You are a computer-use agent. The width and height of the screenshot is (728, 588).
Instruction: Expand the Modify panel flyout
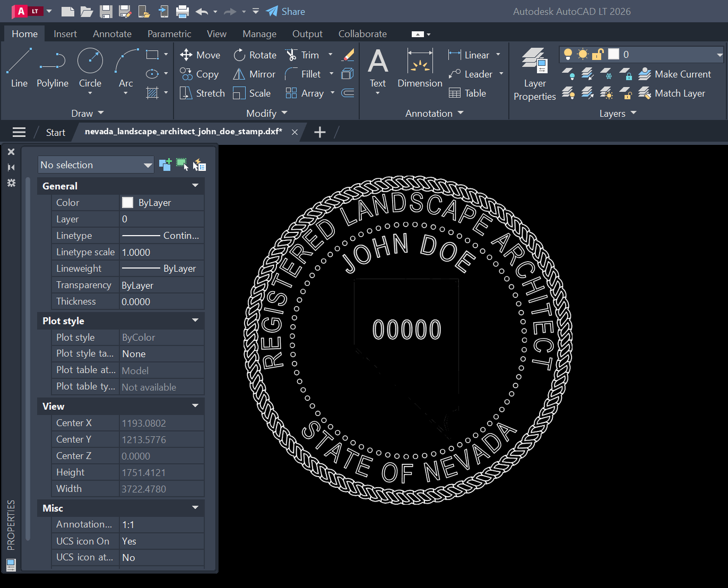click(x=267, y=113)
